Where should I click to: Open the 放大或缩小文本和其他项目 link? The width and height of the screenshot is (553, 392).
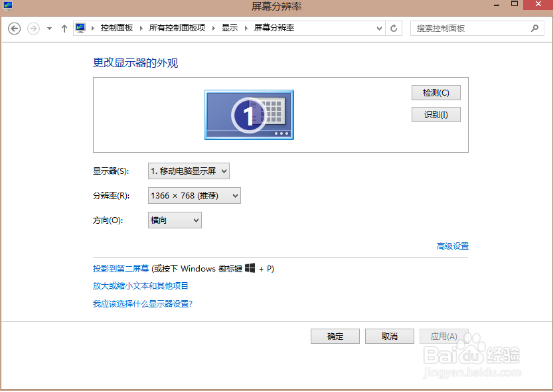click(x=140, y=286)
